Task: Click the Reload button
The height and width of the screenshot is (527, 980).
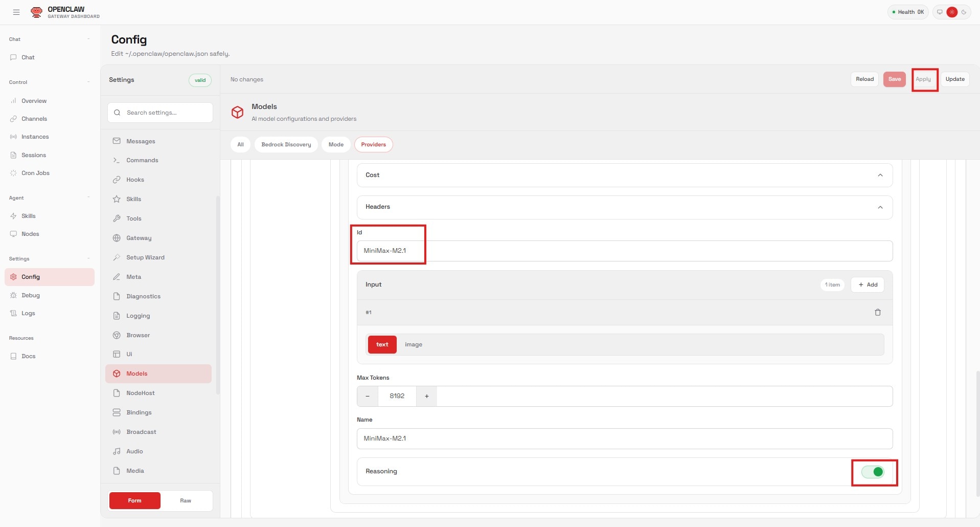Action: 864,79
